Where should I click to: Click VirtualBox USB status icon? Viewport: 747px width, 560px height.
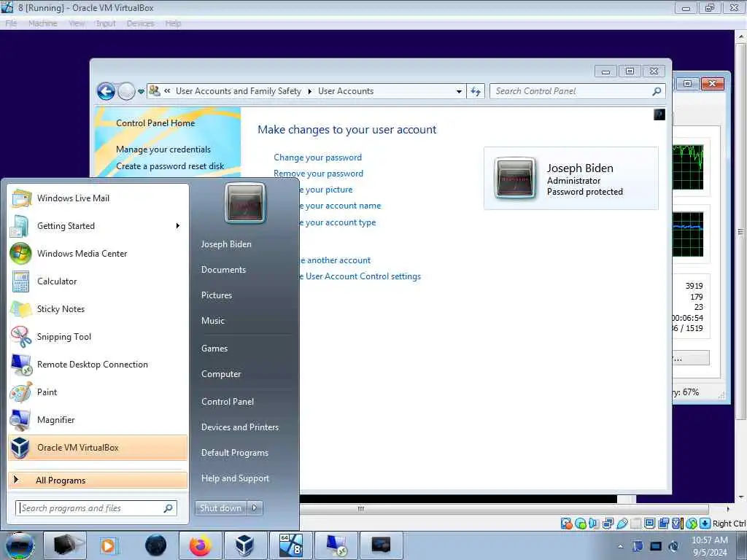[x=622, y=524]
